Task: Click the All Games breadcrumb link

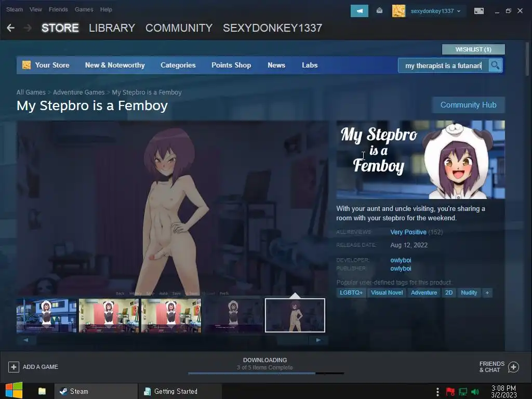Action: pos(31,92)
